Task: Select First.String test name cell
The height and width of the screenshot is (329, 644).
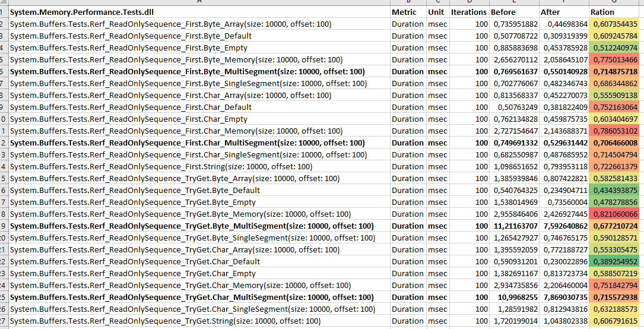Action: (199, 167)
